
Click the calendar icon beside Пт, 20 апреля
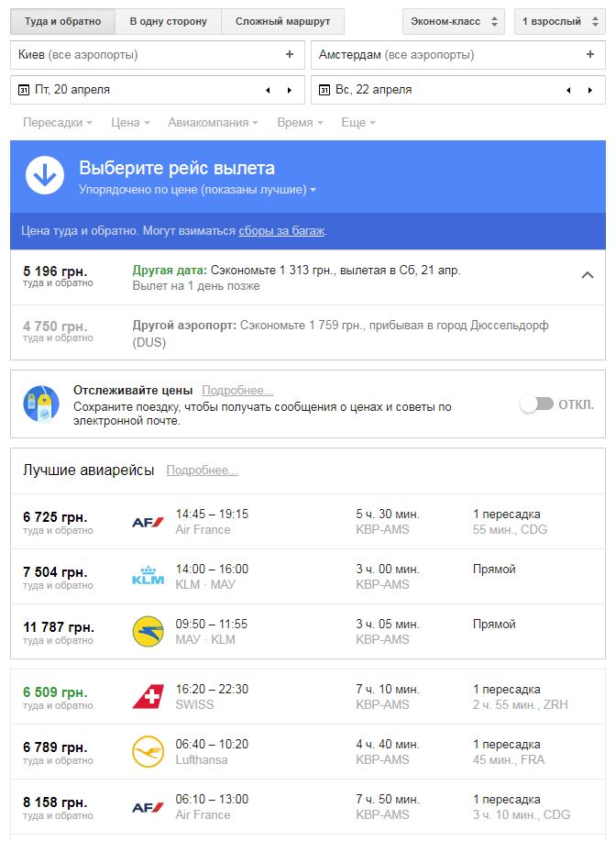(23, 90)
